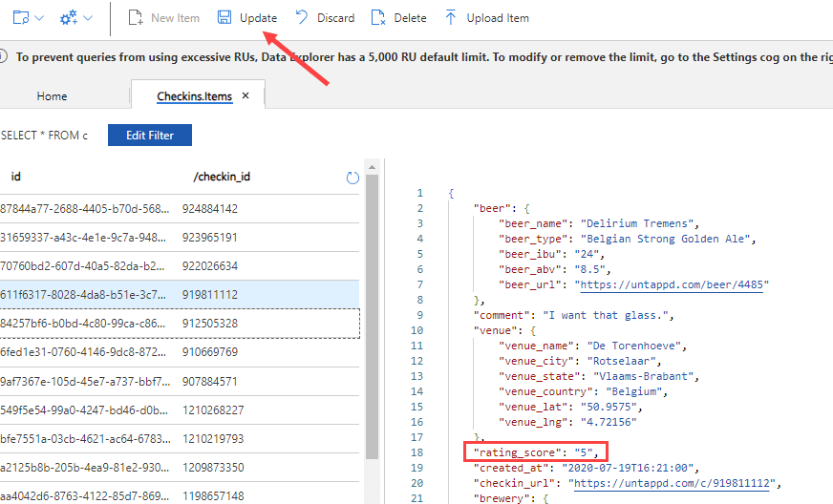Click the new container icon
Screen dimensions: 833x504
pyautogui.click(x=20, y=18)
